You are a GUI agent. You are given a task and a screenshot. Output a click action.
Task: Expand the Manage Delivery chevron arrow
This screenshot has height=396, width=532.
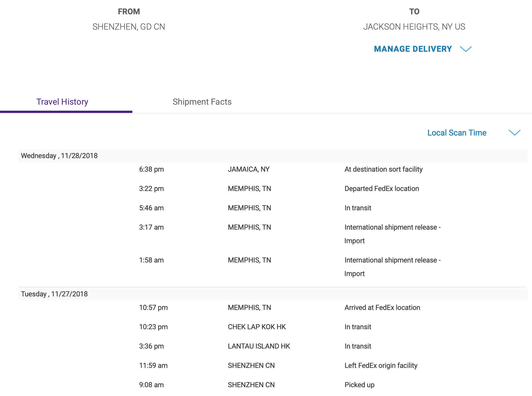pos(466,49)
